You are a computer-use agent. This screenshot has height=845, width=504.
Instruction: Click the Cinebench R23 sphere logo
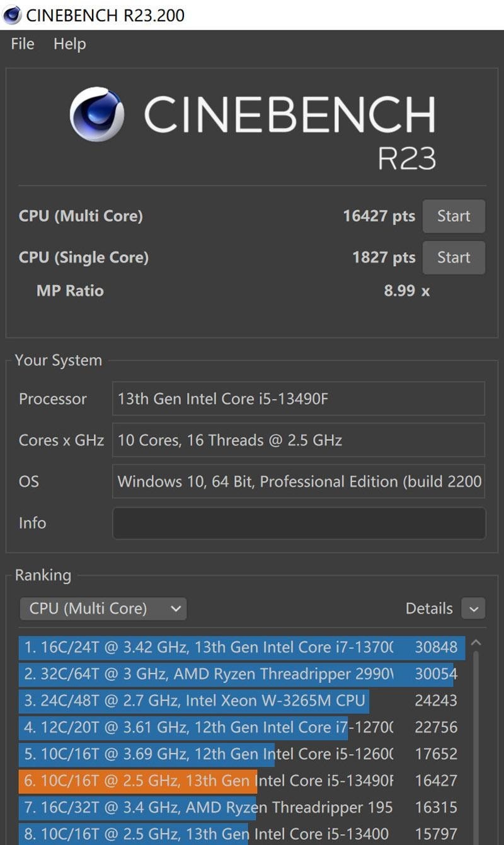pos(96,114)
